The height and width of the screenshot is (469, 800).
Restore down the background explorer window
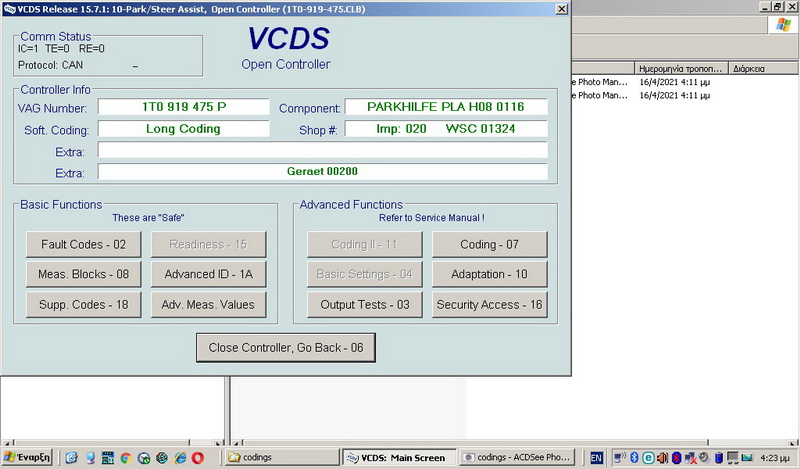(x=777, y=7)
